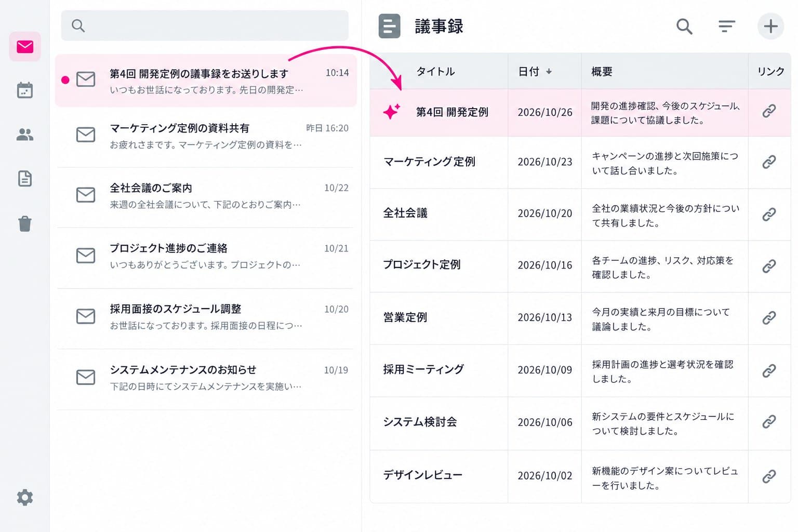Focus the mail search field
This screenshot has width=798, height=532.
tap(205, 25)
